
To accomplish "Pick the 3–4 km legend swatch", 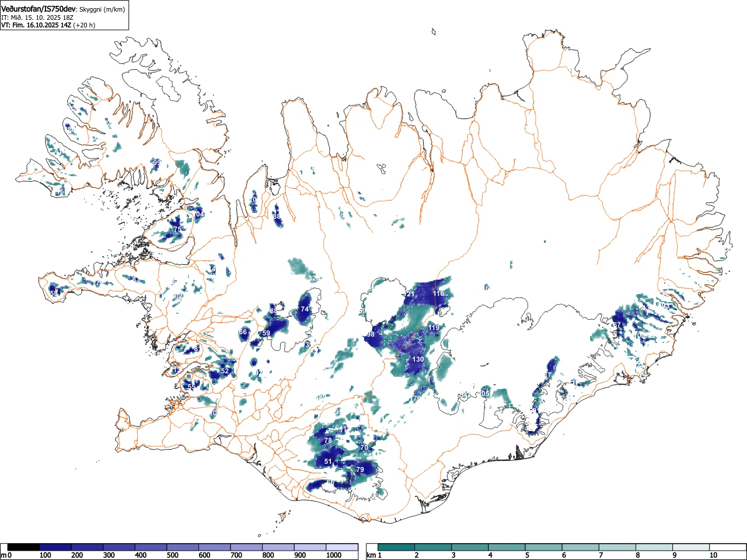I will click(470, 547).
